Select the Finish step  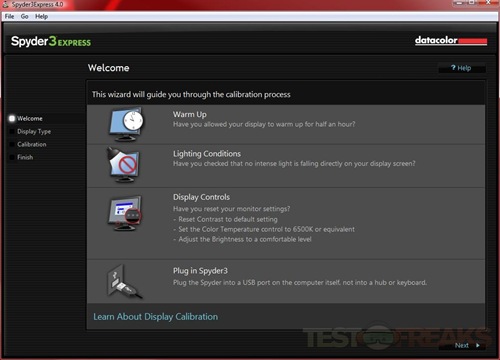coord(25,157)
